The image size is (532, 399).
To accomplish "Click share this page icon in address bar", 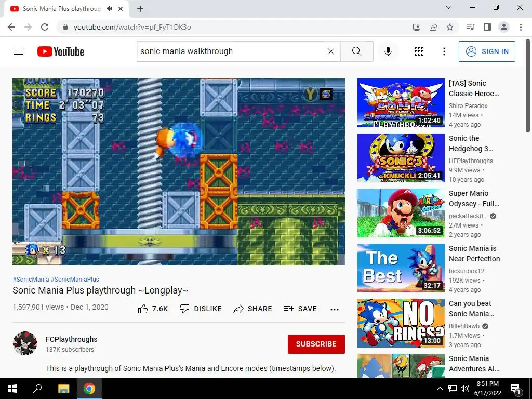I will coord(433,27).
